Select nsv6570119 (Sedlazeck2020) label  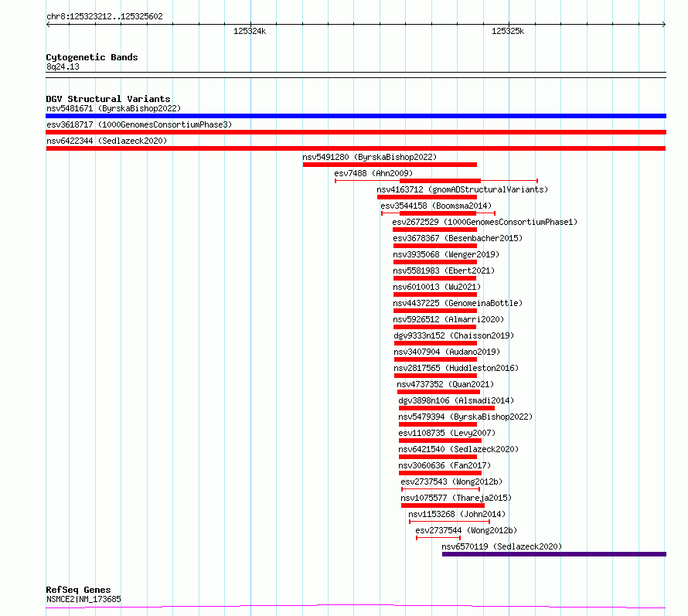502,546
